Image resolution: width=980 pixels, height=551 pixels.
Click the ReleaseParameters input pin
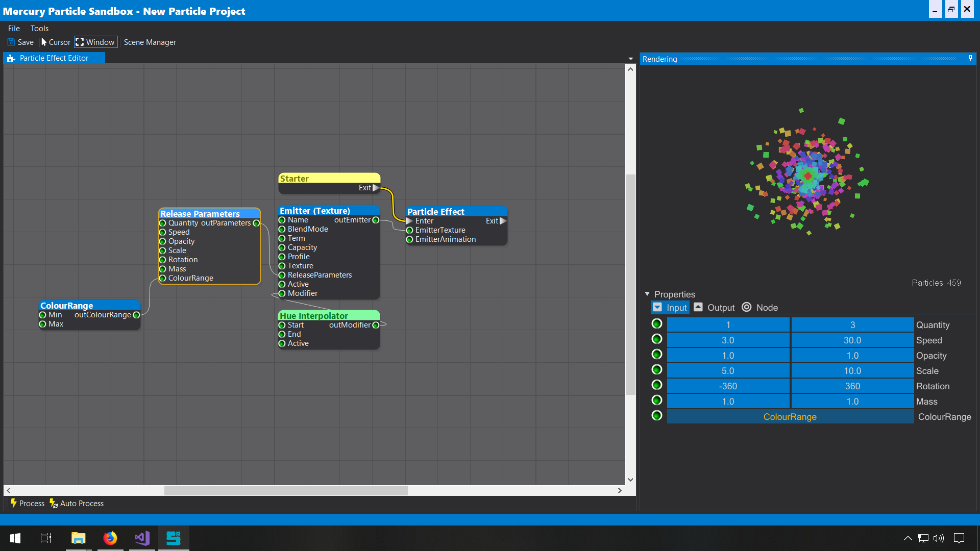point(282,275)
